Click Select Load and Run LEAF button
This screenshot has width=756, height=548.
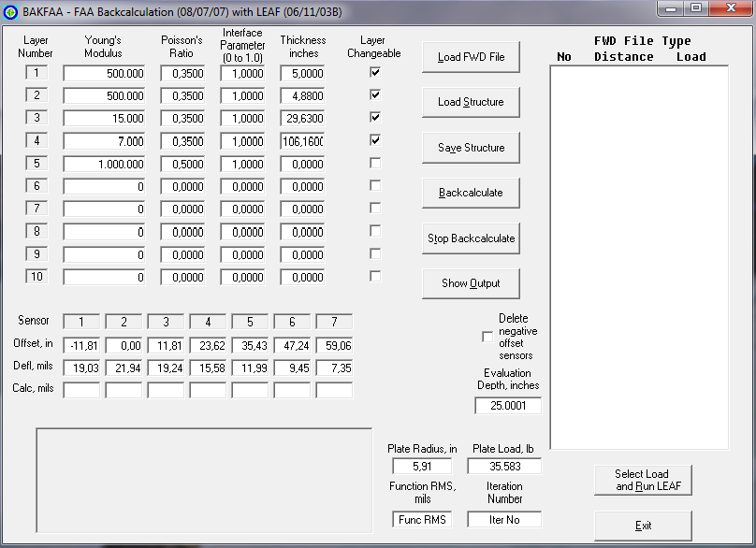coord(643,480)
